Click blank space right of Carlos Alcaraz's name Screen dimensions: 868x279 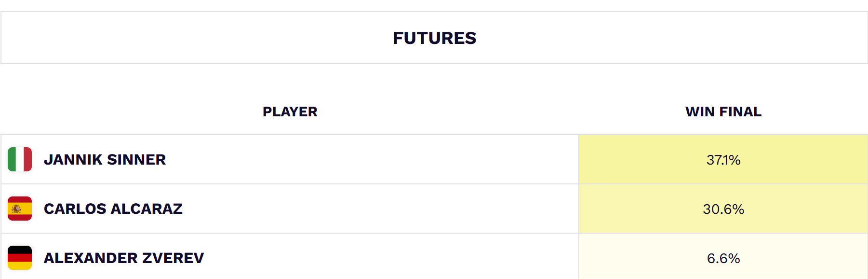tap(381, 209)
